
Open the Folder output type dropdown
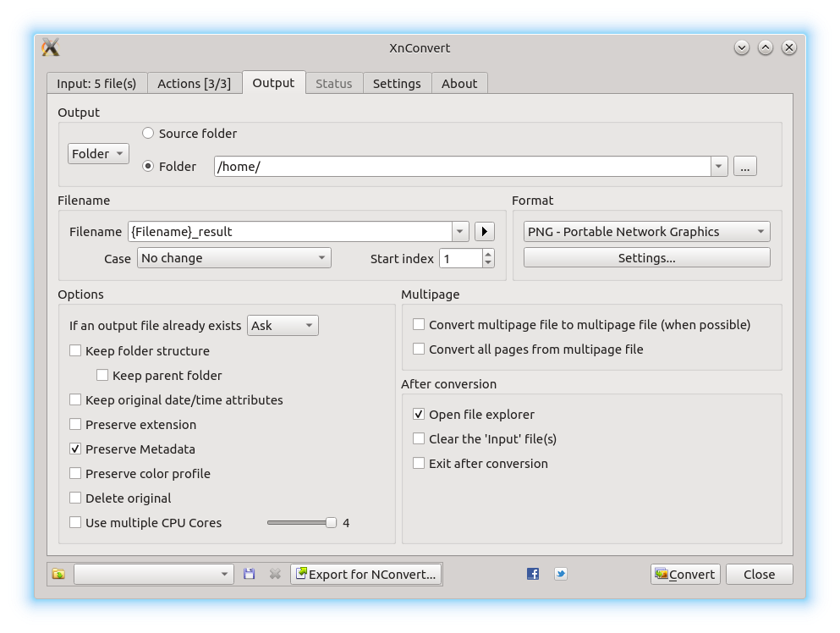coord(99,154)
